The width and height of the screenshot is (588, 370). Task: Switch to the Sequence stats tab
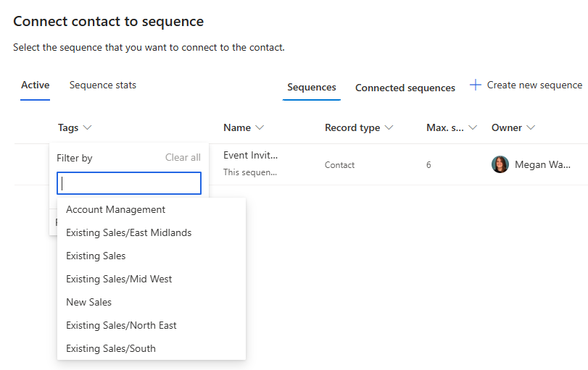pyautogui.click(x=102, y=85)
